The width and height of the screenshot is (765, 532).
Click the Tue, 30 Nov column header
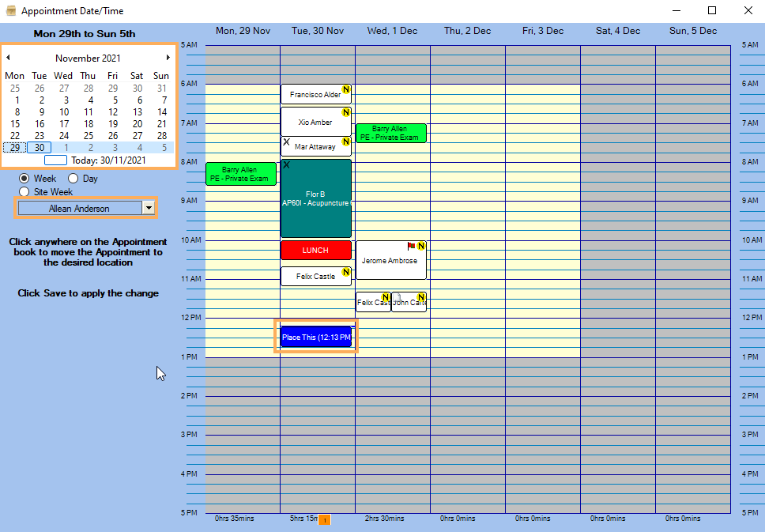click(318, 31)
